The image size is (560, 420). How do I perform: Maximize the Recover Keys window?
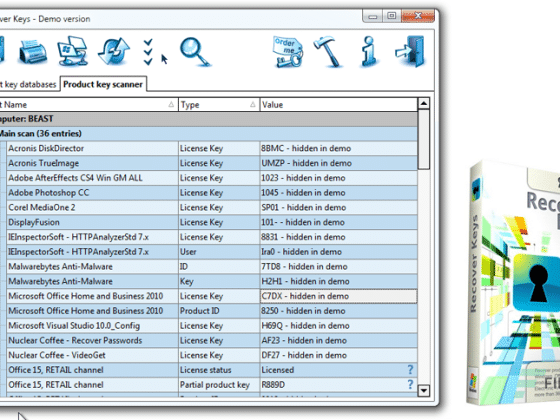(391, 16)
